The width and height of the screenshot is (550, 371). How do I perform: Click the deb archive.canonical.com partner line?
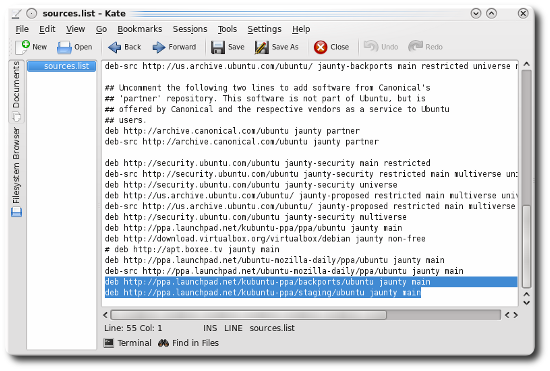point(232,131)
